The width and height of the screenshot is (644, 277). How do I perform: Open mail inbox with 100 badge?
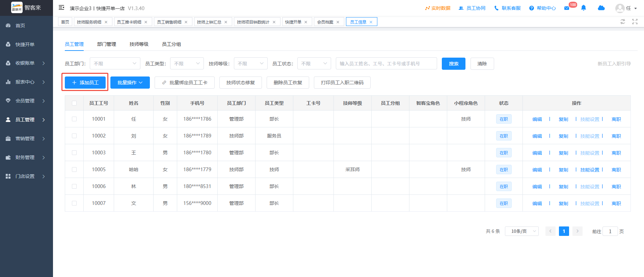(567, 8)
